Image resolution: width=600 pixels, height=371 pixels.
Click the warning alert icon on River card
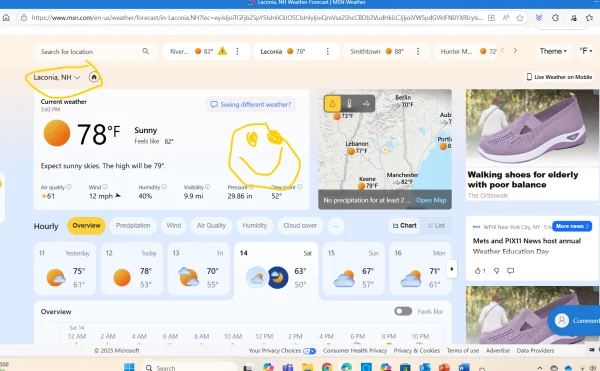222,51
